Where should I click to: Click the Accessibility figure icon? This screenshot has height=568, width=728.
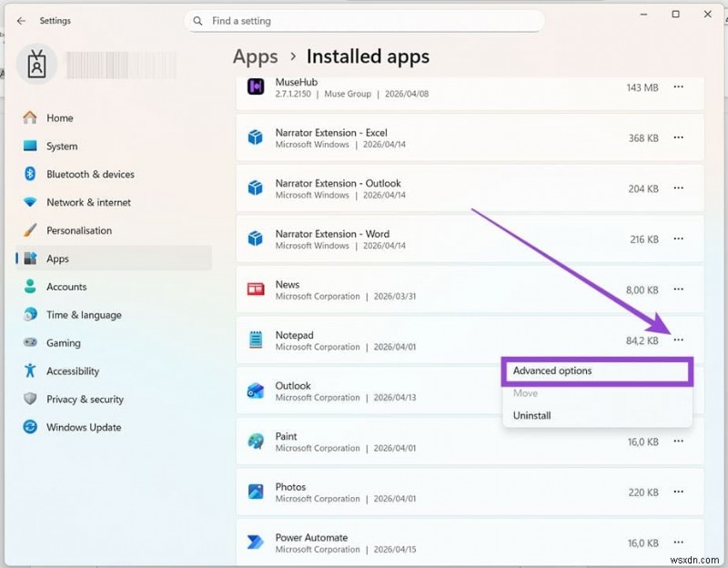pos(30,370)
